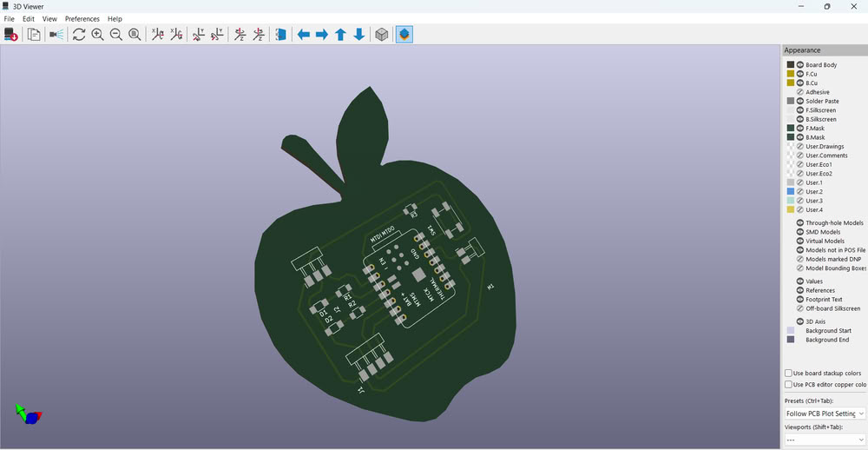The height and width of the screenshot is (450, 868).
Task: Toggle orthographic projection cube icon
Action: (381, 35)
